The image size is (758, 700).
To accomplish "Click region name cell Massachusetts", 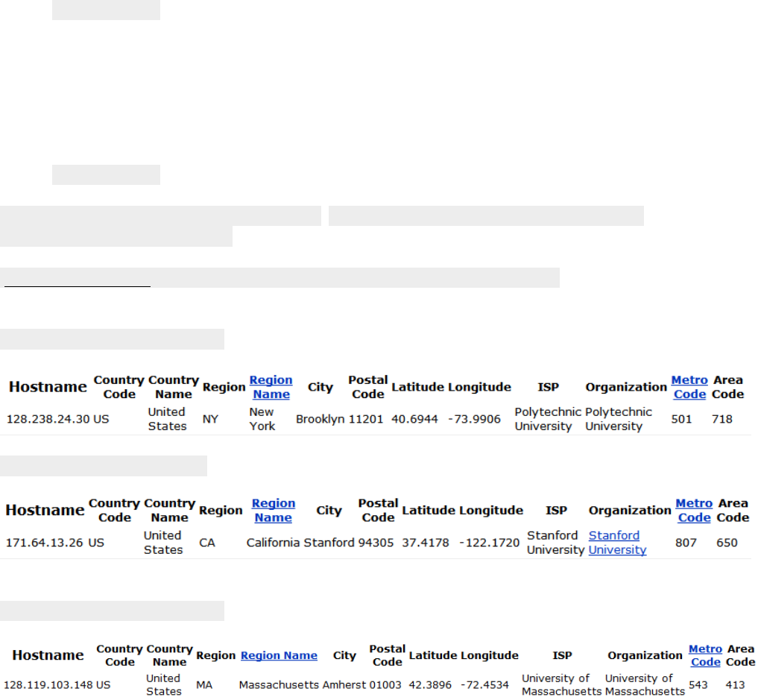I will pos(279,685).
